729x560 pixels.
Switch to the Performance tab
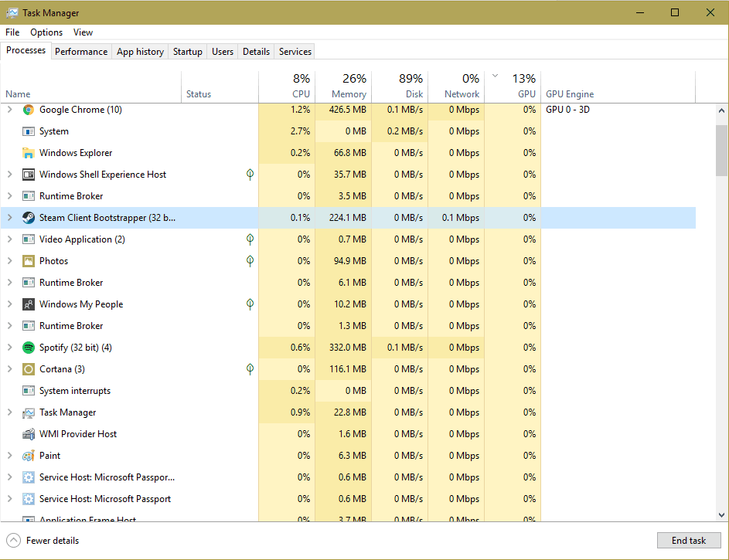pos(81,52)
